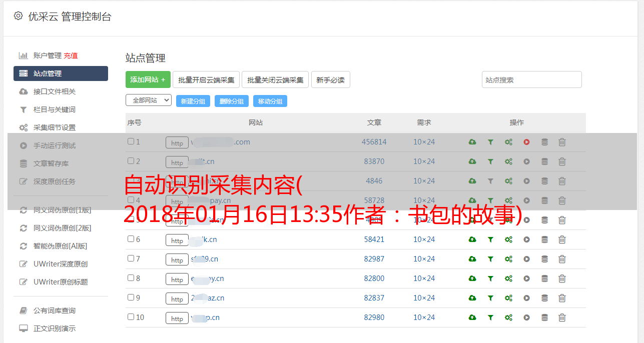
Task: Open 接口文件相关 sidebar item
Action: pyautogui.click(x=55, y=91)
